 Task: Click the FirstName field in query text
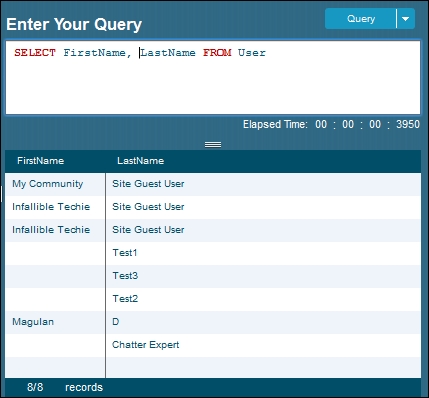click(94, 53)
